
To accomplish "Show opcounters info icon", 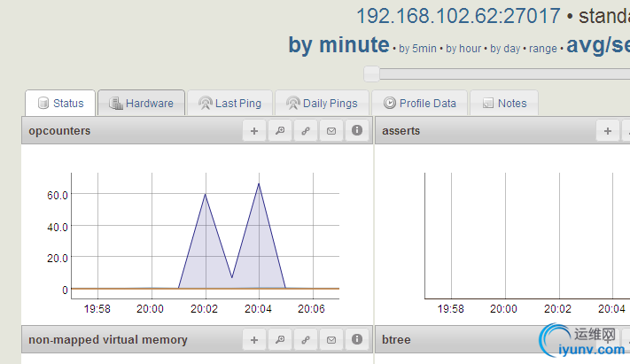I will (357, 130).
